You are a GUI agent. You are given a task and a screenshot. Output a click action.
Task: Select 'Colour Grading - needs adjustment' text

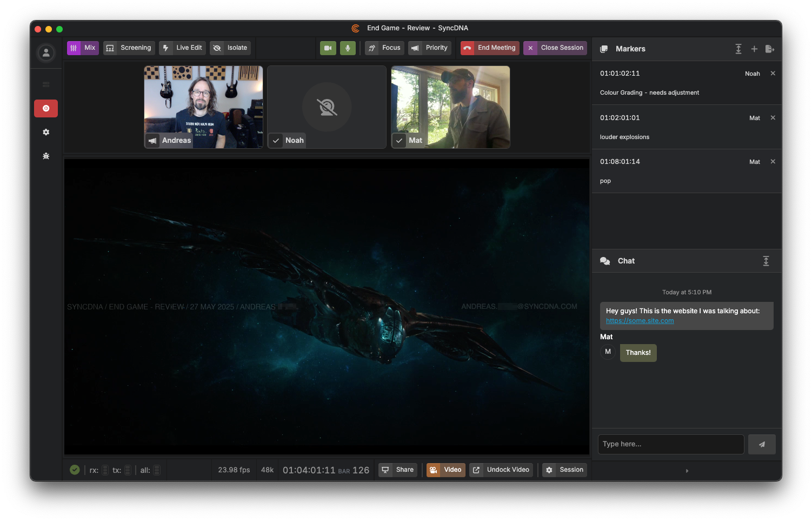click(x=649, y=93)
